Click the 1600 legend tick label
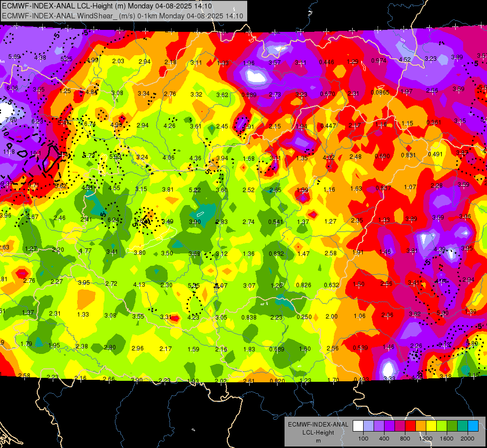Screen dimensions: 487x448 (x=446, y=439)
